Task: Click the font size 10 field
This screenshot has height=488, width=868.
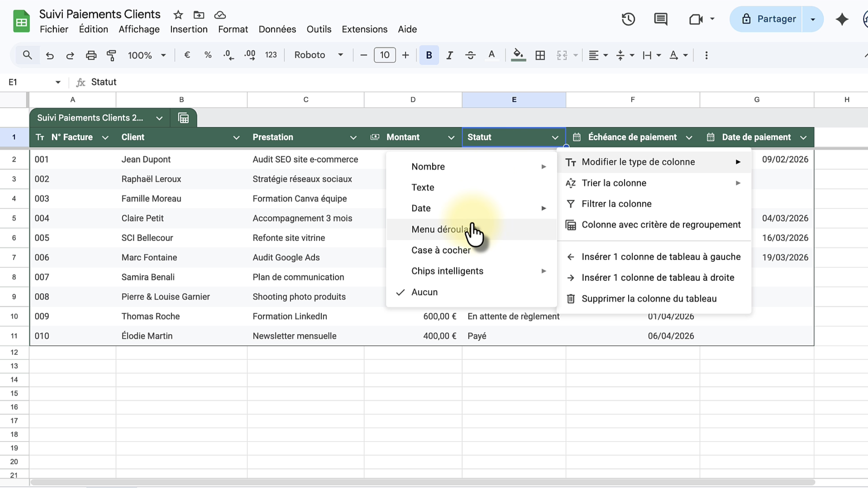Action: point(385,55)
